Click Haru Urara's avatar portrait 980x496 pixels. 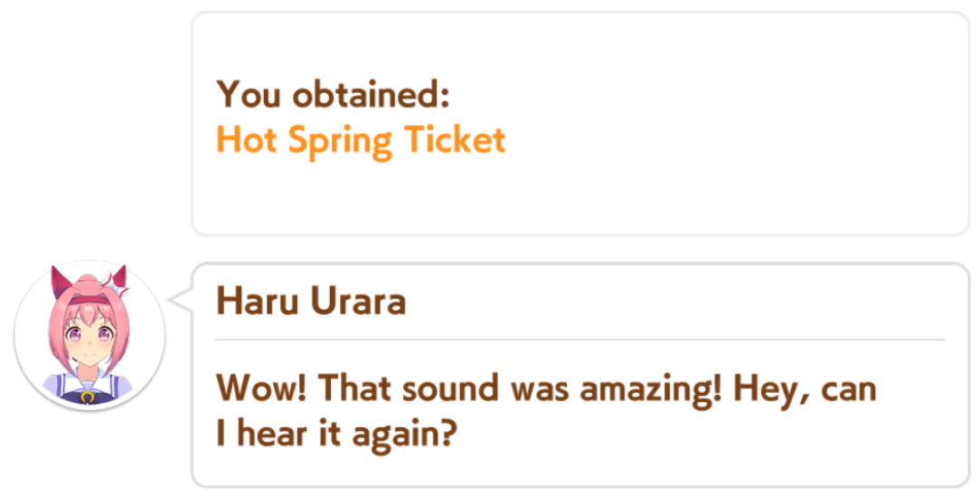[90, 338]
